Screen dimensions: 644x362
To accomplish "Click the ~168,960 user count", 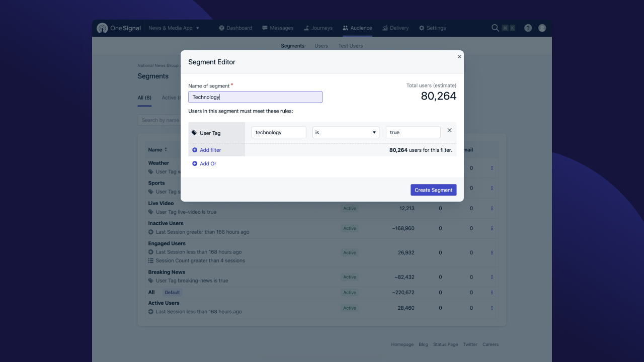I will pos(403,228).
